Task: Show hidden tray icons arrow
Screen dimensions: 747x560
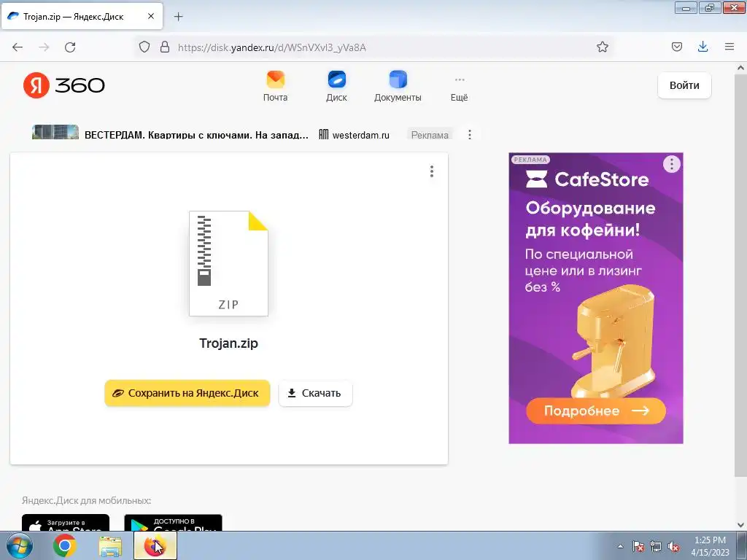Action: [x=620, y=546]
